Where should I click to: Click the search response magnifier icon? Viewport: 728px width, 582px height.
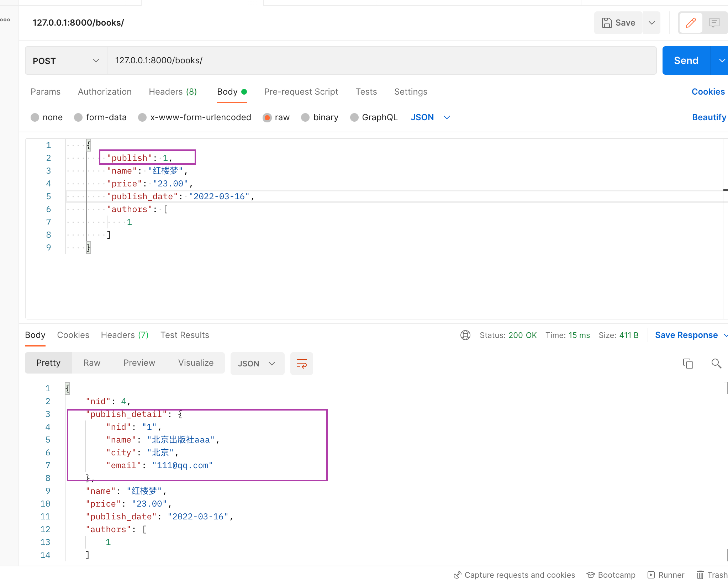716,364
